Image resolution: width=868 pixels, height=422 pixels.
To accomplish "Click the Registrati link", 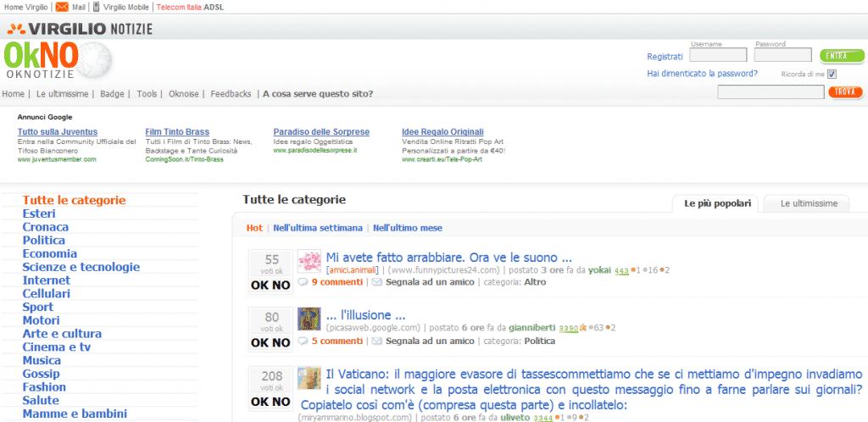I will (665, 57).
